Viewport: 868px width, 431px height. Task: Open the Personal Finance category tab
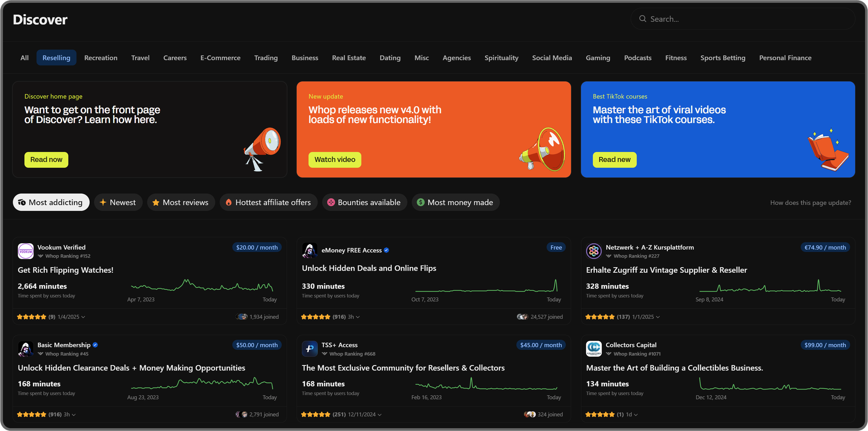[785, 58]
